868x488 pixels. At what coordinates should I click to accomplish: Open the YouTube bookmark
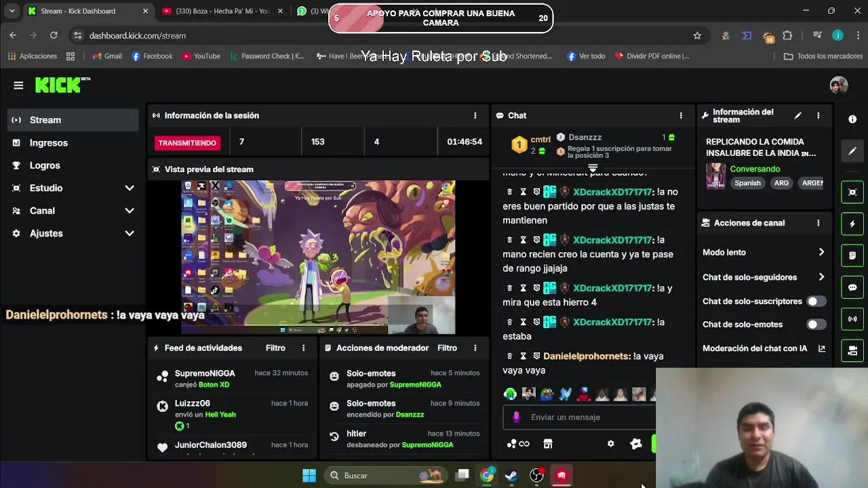click(201, 56)
